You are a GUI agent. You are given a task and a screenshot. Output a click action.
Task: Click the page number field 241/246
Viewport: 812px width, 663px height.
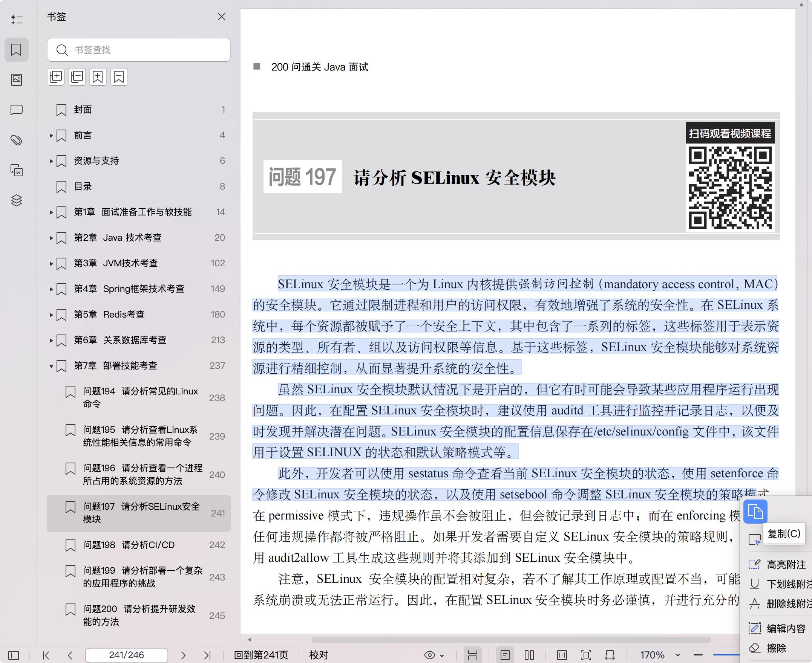127,655
